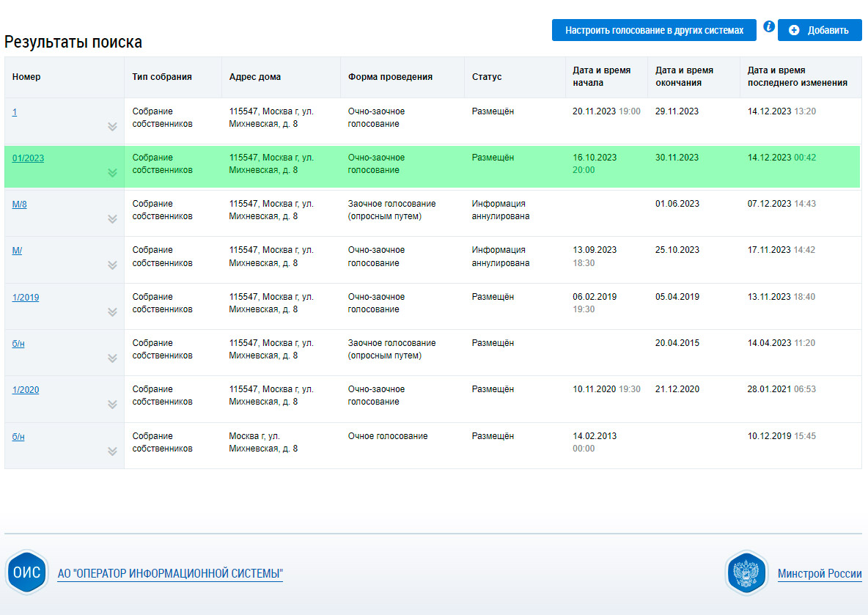Expand row М/8 with double chevron

click(112, 219)
